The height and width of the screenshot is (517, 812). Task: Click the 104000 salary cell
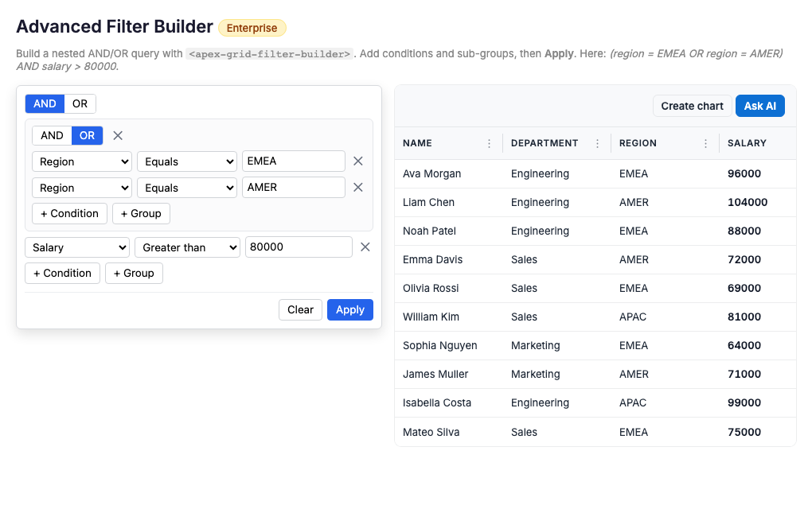(x=758, y=202)
